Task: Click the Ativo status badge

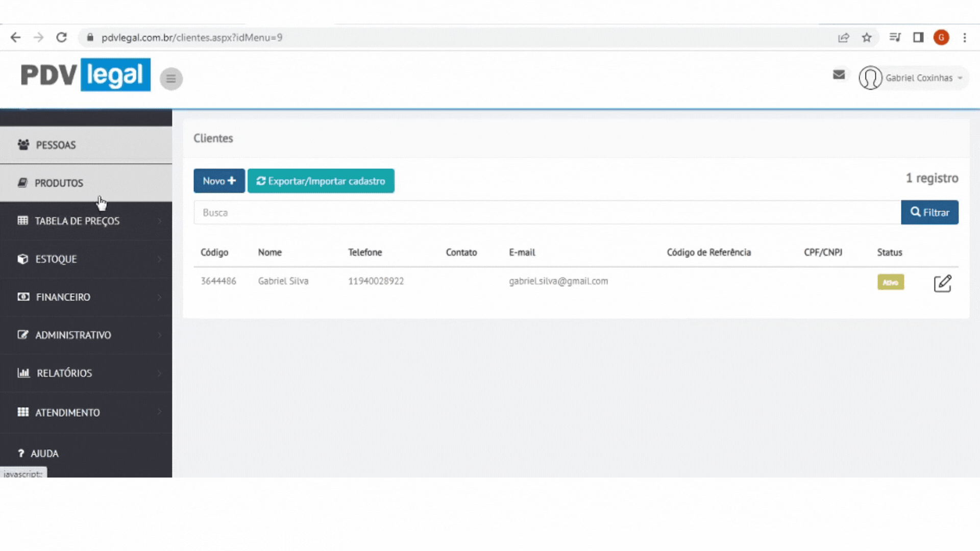Action: [890, 282]
